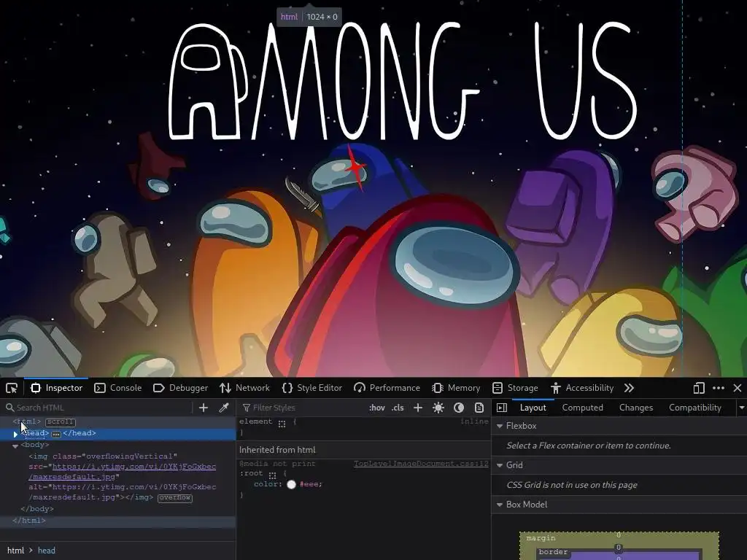Click head in the breadcrumb bar

tap(46, 551)
